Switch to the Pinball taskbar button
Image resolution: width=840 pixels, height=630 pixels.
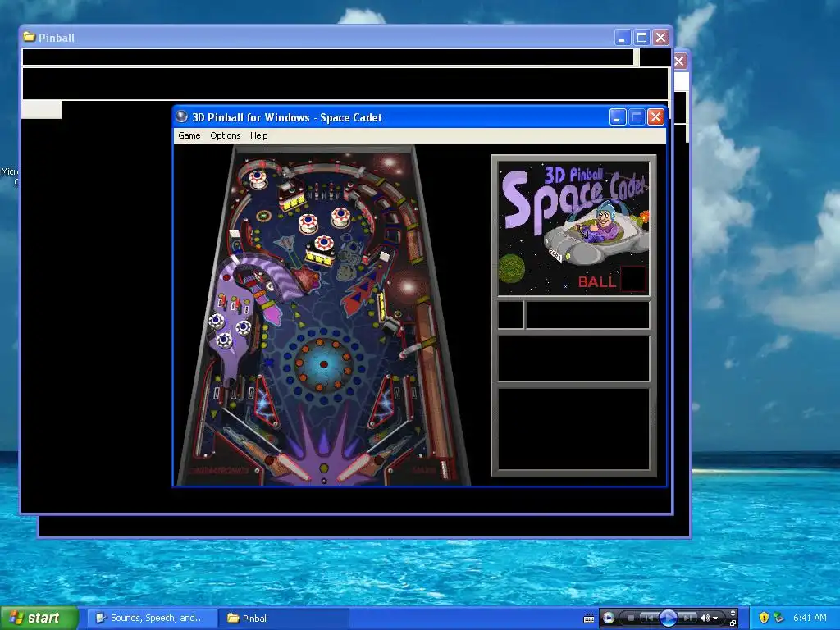pos(284,618)
